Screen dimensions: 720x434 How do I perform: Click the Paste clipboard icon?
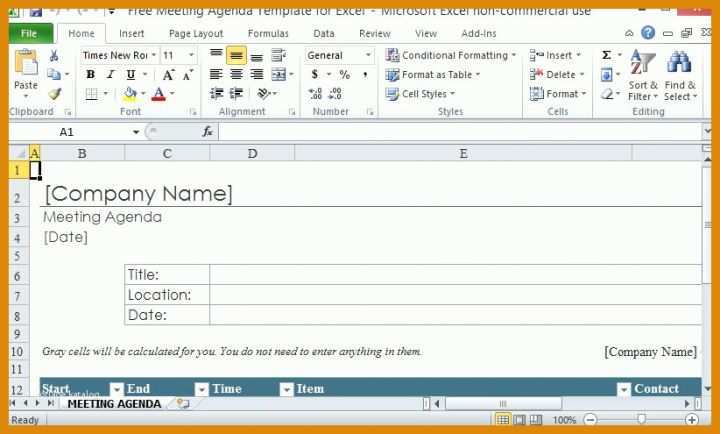(26, 62)
